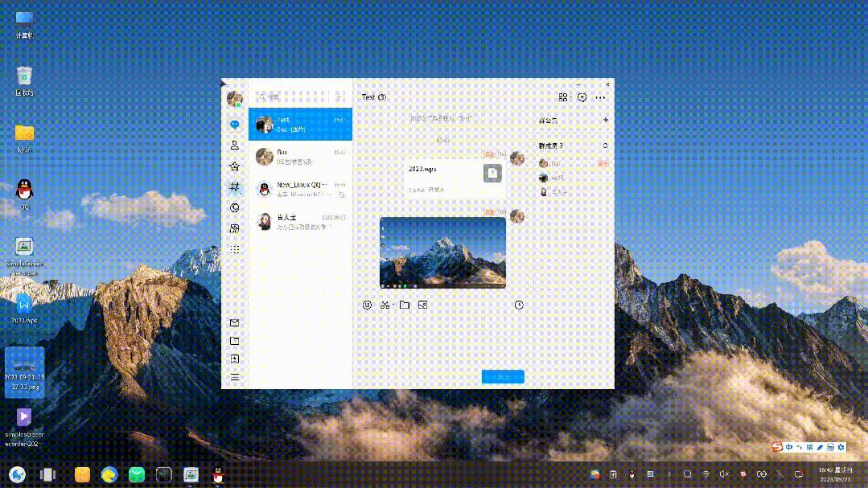
Task: Click the Sogou input method S icon
Action: (777, 447)
